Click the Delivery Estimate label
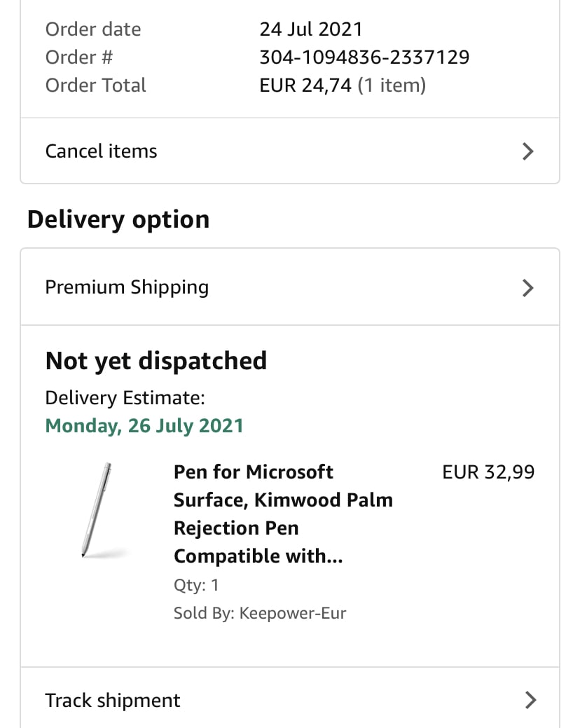The width and height of the screenshot is (580, 728). click(x=125, y=398)
